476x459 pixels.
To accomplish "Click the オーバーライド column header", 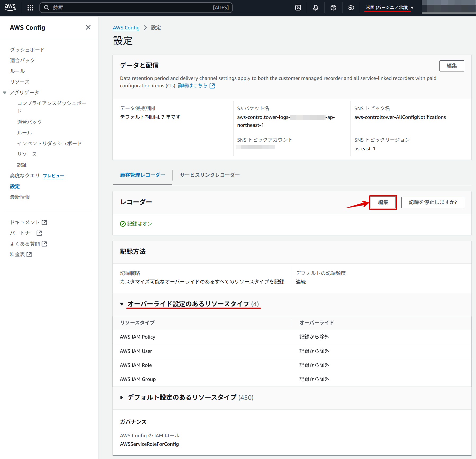I will point(317,323).
